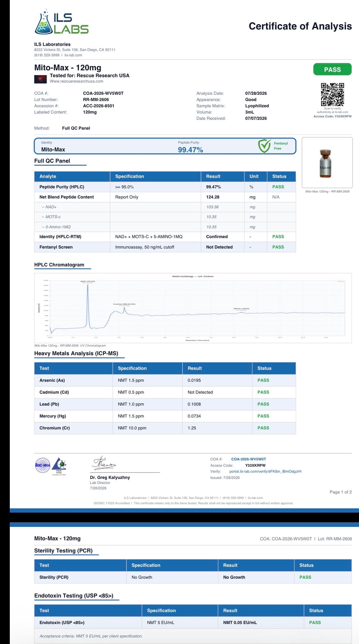Image resolution: width=359 pixels, height=644 pixels.
Task: Click the Access Code Y33XKRPW under QR
Action: tap(332, 116)
